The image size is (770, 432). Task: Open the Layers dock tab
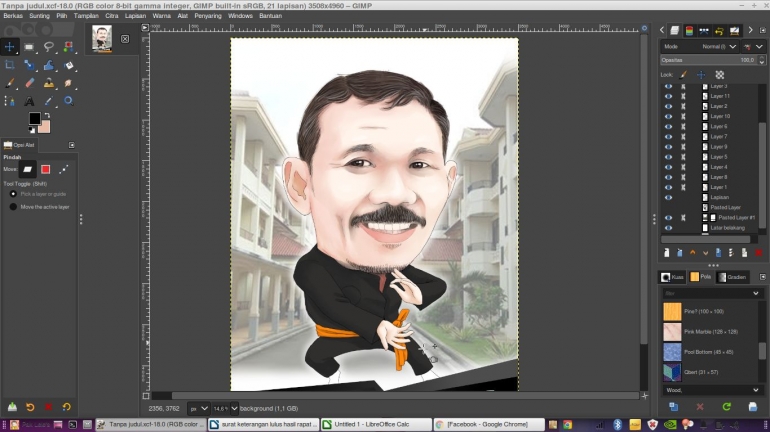(x=675, y=31)
